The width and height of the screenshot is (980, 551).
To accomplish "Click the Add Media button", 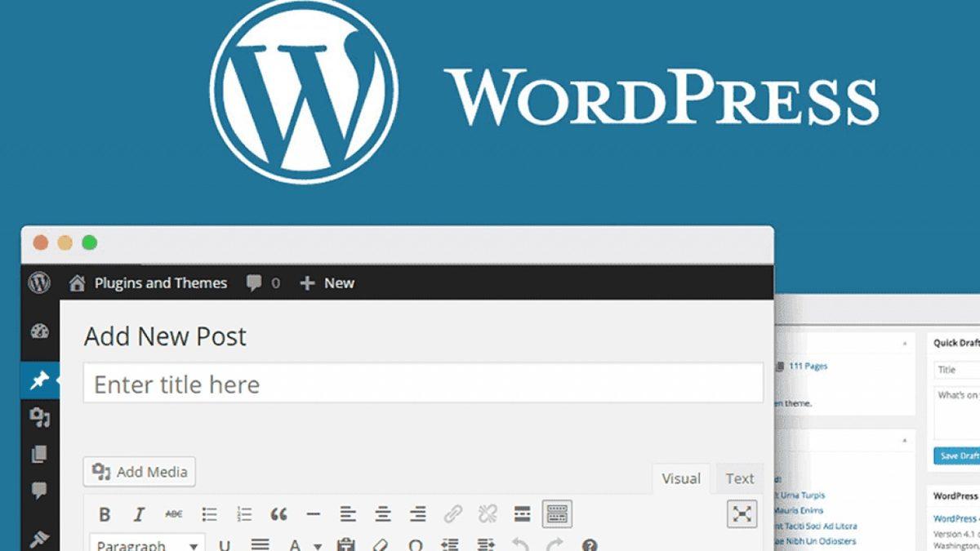I will 139,472.
